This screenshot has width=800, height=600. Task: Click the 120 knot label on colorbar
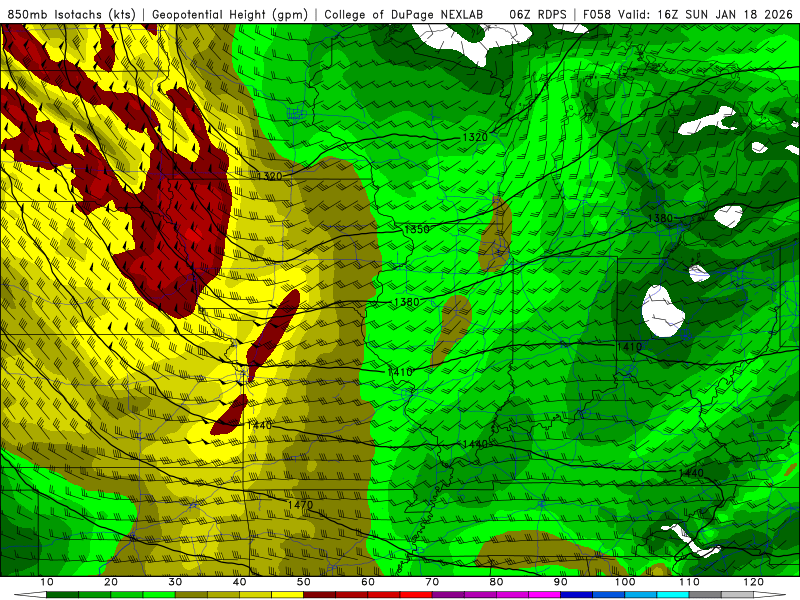[754, 582]
